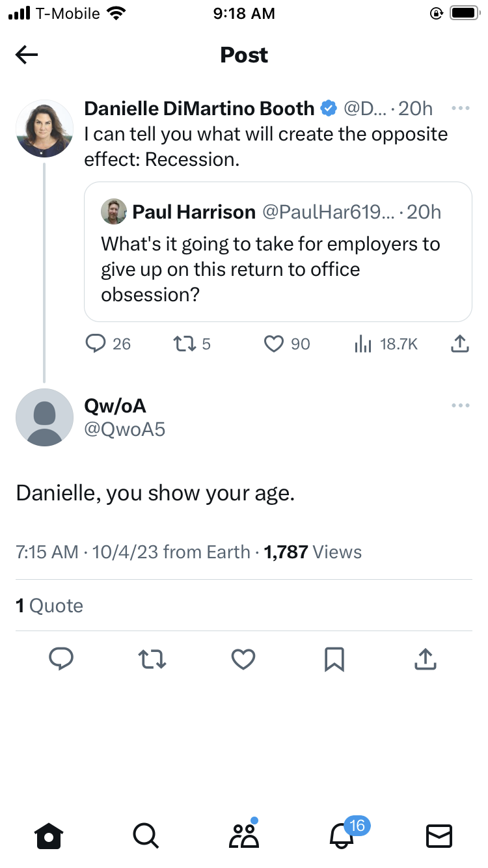Screen dimensions: 488x868
Task: Open more options on Danielle's post
Action: [x=460, y=108]
